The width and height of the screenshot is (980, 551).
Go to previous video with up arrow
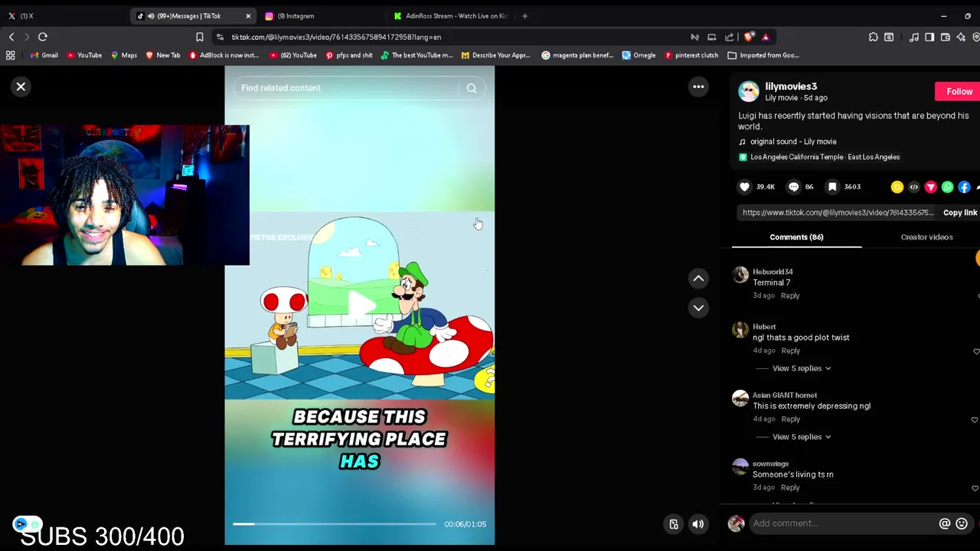698,279
